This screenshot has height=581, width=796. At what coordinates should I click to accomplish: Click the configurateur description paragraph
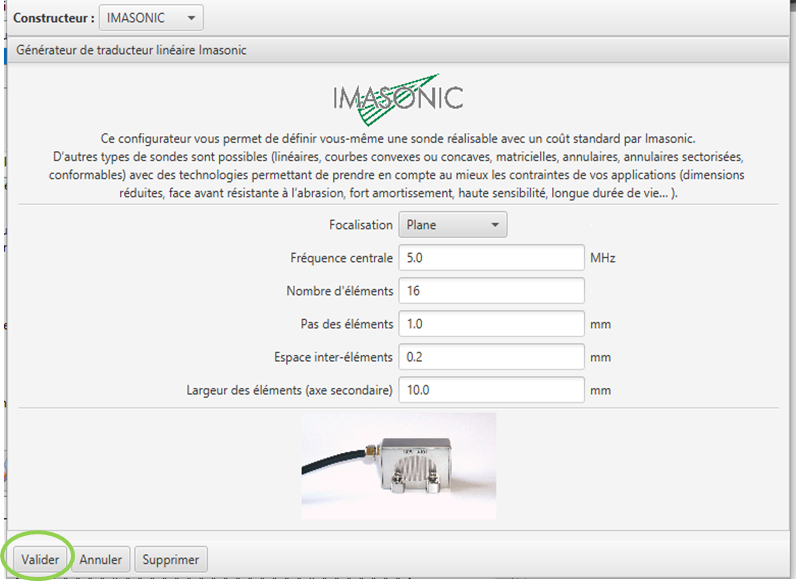point(397,166)
